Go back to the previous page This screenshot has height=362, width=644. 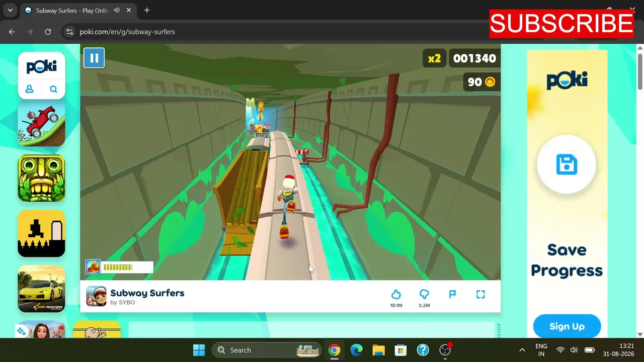[x=12, y=32]
